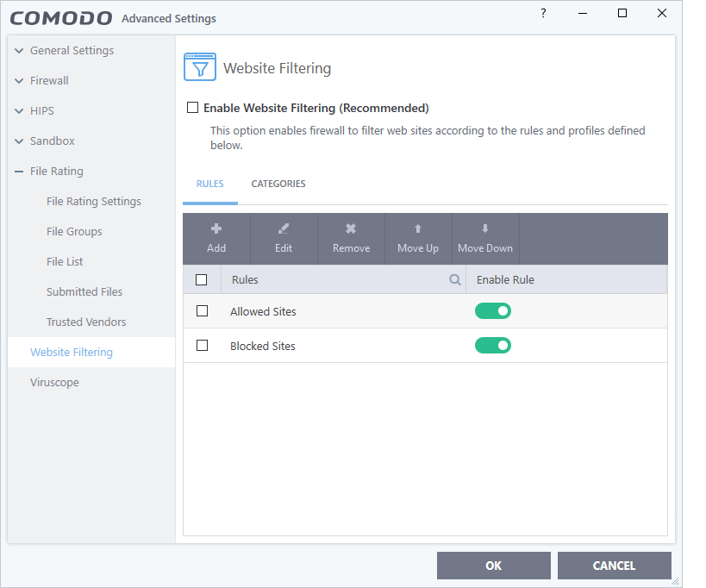Click the search magnifier in Rules header

(455, 279)
